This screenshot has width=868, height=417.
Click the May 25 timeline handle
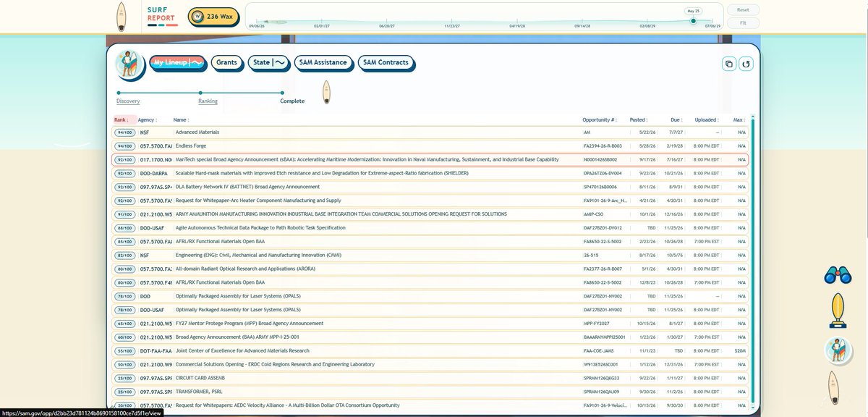click(693, 20)
